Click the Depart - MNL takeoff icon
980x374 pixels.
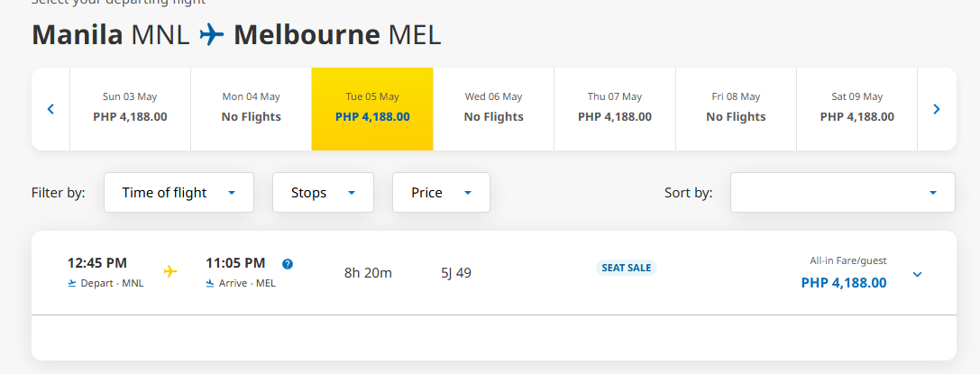point(72,284)
